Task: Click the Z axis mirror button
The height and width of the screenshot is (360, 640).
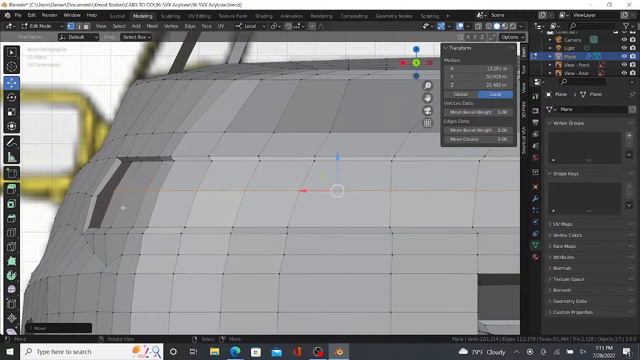Action: pos(482,37)
